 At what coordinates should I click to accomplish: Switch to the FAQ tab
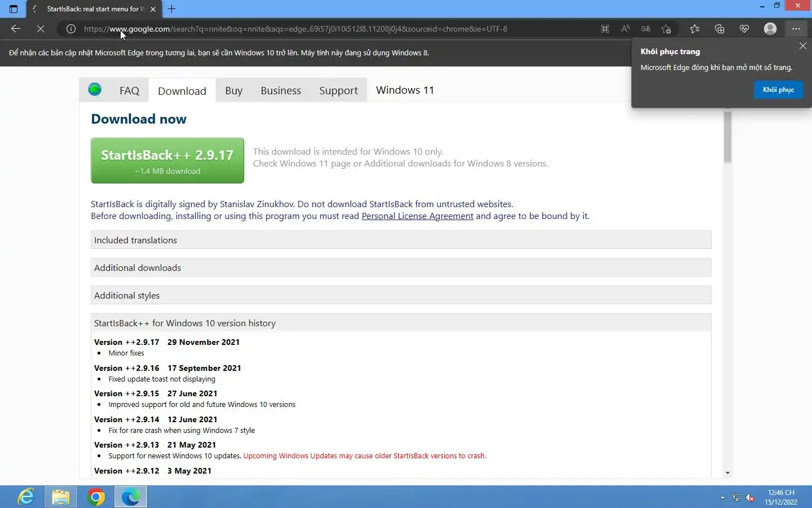click(129, 90)
